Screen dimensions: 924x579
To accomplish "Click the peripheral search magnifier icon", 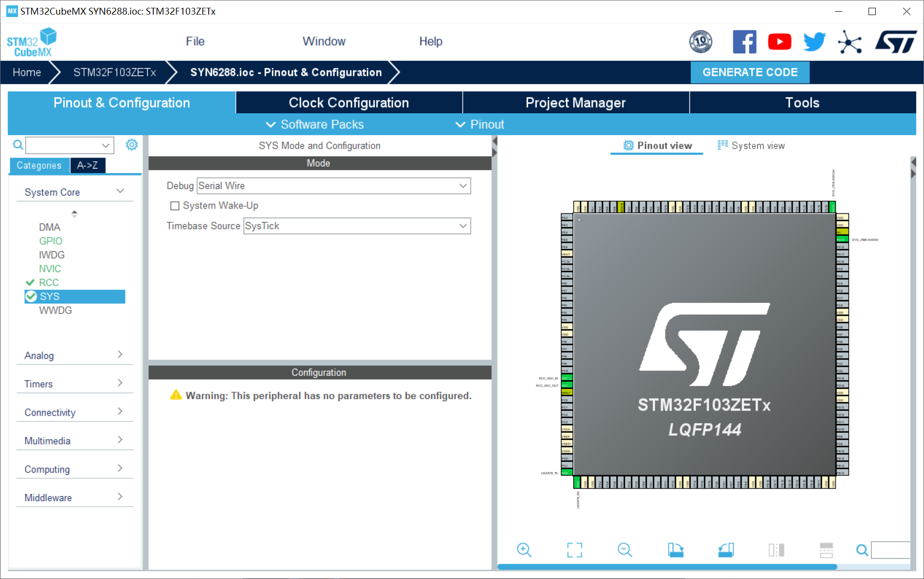I will [18, 145].
